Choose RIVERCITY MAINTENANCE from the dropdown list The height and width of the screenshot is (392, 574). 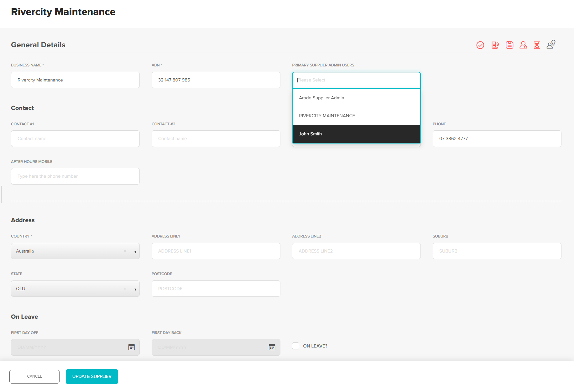coord(356,116)
